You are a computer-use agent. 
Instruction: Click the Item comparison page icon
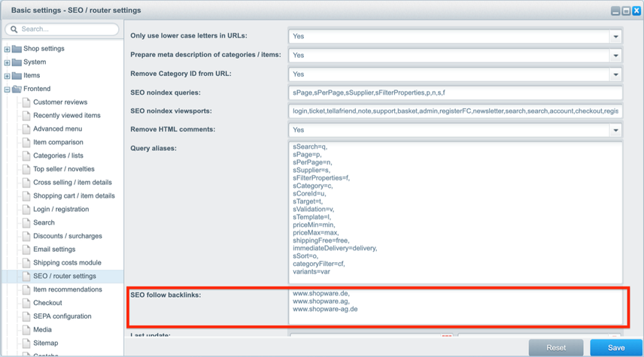(26, 142)
